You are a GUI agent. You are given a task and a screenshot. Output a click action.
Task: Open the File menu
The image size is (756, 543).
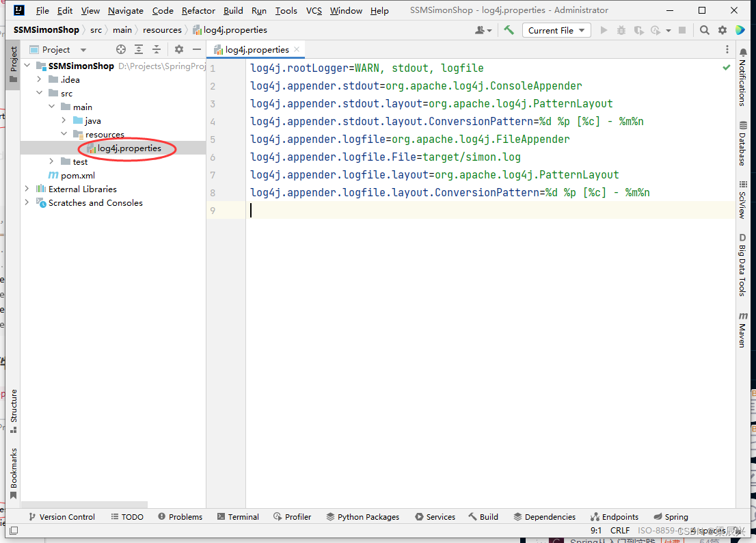pos(42,11)
